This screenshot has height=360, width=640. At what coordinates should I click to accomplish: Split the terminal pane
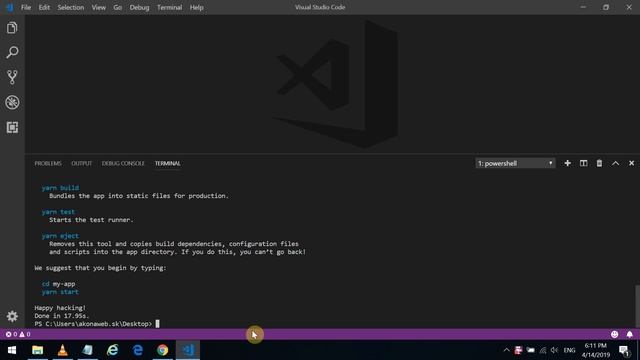[583, 163]
